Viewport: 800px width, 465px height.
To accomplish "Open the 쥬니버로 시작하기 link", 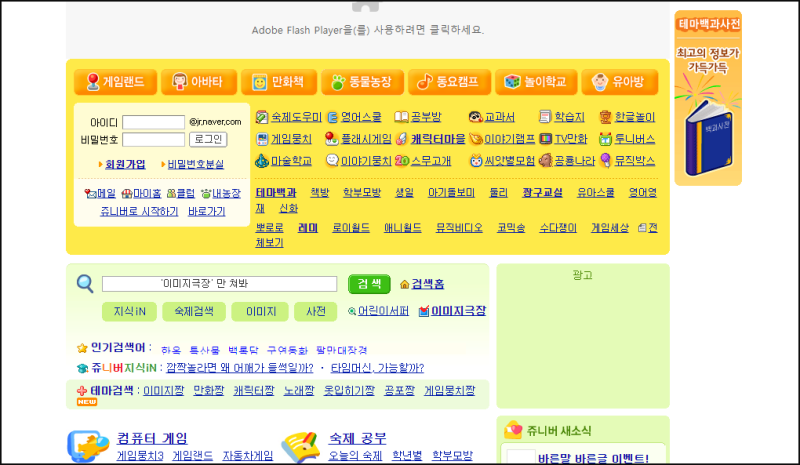I will click(139, 211).
